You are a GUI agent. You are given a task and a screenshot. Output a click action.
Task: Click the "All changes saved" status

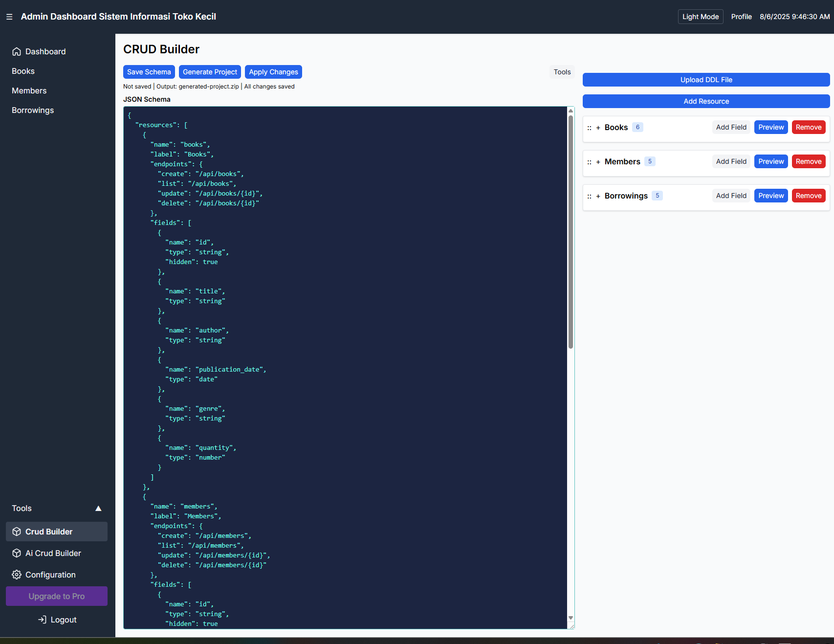[x=269, y=87]
